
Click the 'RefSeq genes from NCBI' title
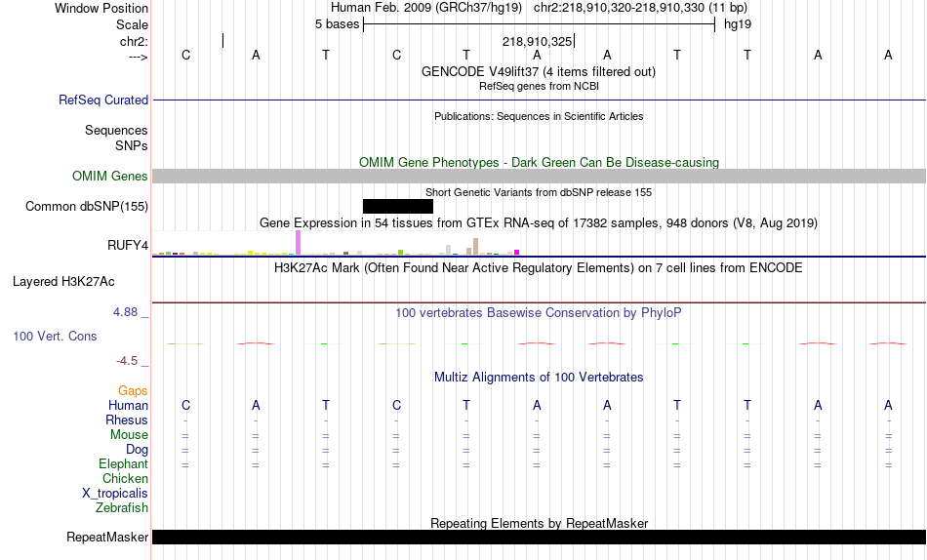(540, 86)
